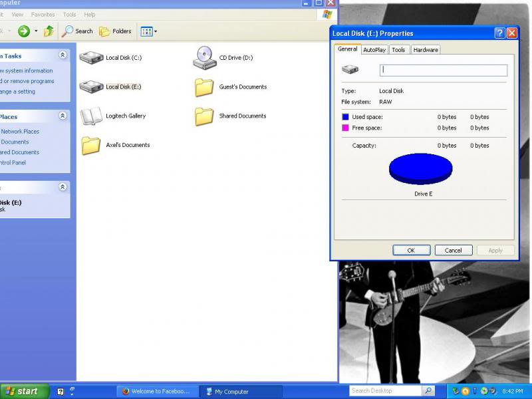Image resolution: width=532 pixels, height=399 pixels.
Task: Switch to the Welcome to Facebook Firefox taskbar button
Action: coord(157,392)
